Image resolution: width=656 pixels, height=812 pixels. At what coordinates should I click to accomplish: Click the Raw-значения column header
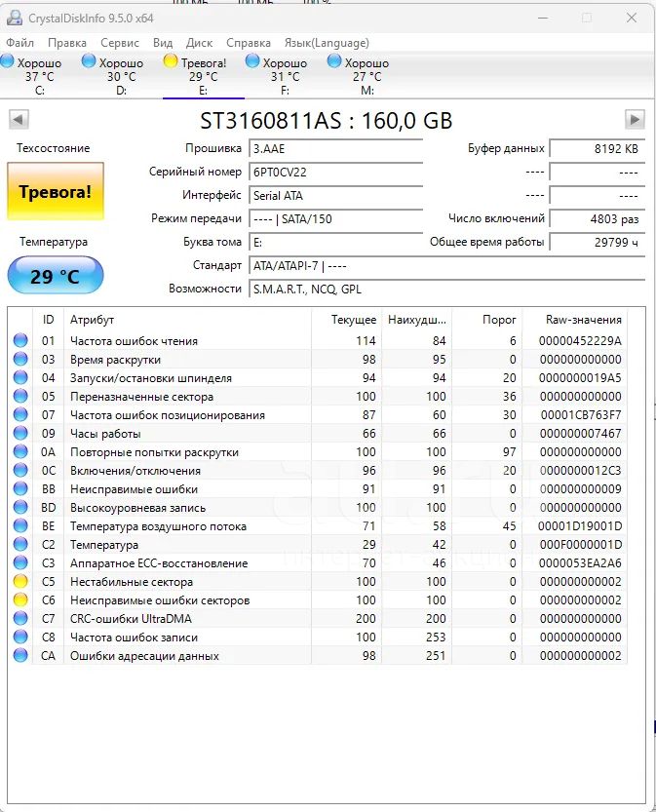pos(575,320)
